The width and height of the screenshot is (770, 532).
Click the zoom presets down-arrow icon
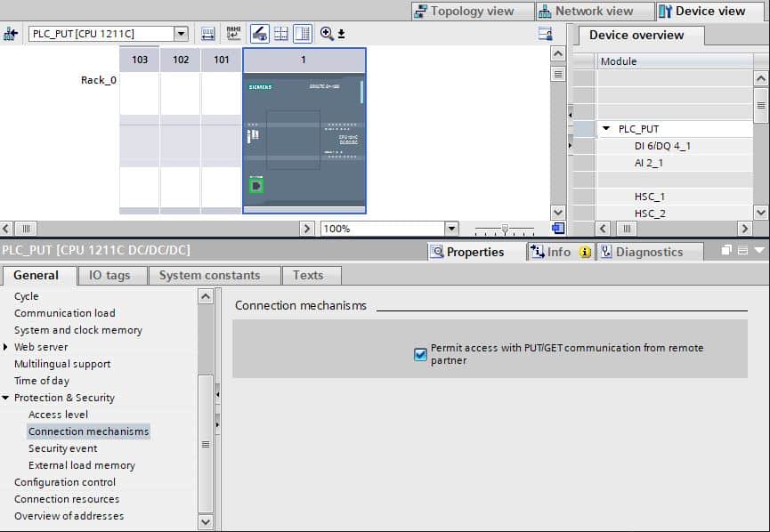pyautogui.click(x=341, y=34)
